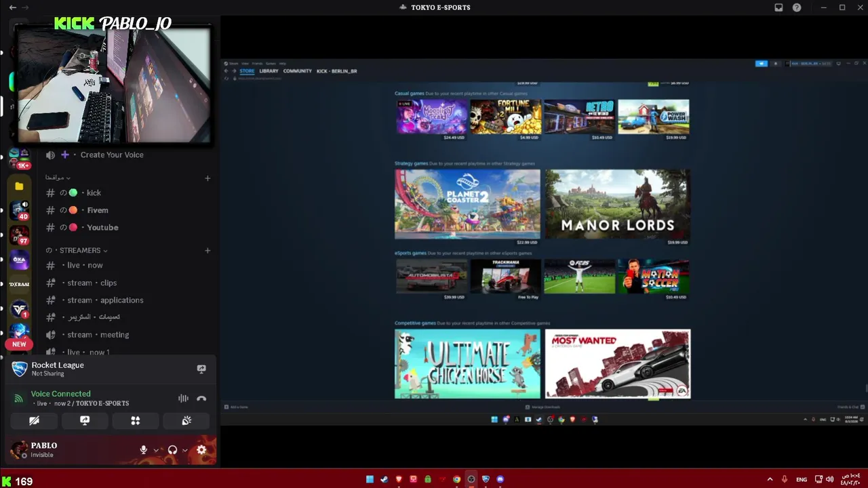Viewport: 868px width, 488px height.
Task: Switch to Steam STORE tab in stream
Action: pyautogui.click(x=247, y=70)
